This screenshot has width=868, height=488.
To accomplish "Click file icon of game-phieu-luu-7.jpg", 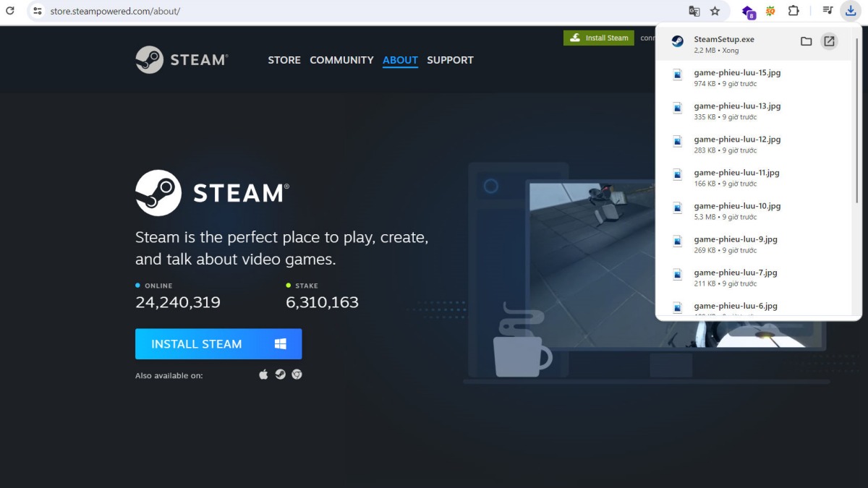I will [677, 274].
